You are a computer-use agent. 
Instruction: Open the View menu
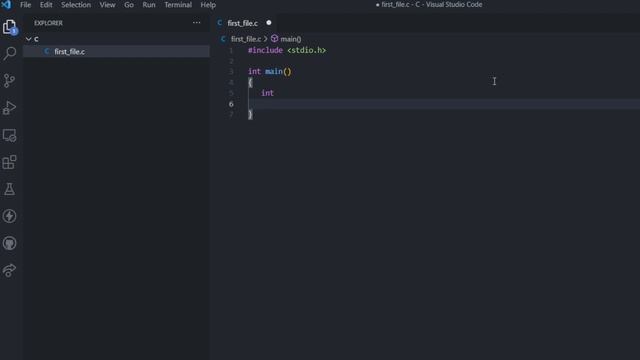107,5
